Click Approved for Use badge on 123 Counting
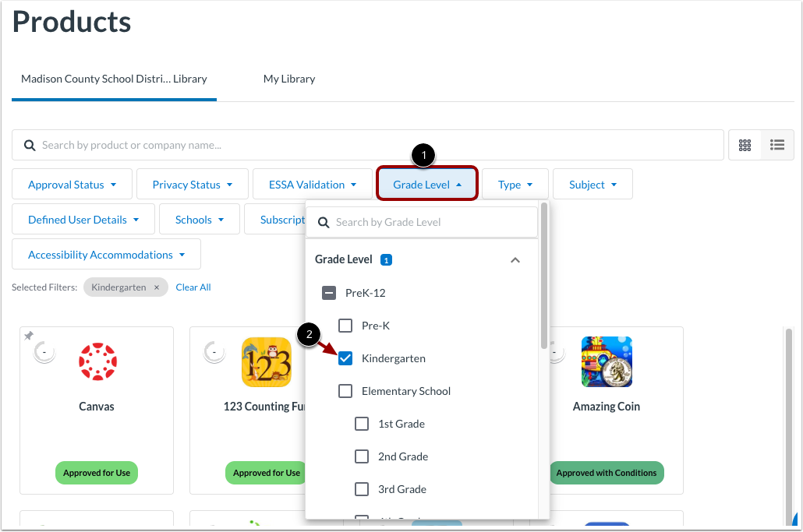 coord(266,473)
